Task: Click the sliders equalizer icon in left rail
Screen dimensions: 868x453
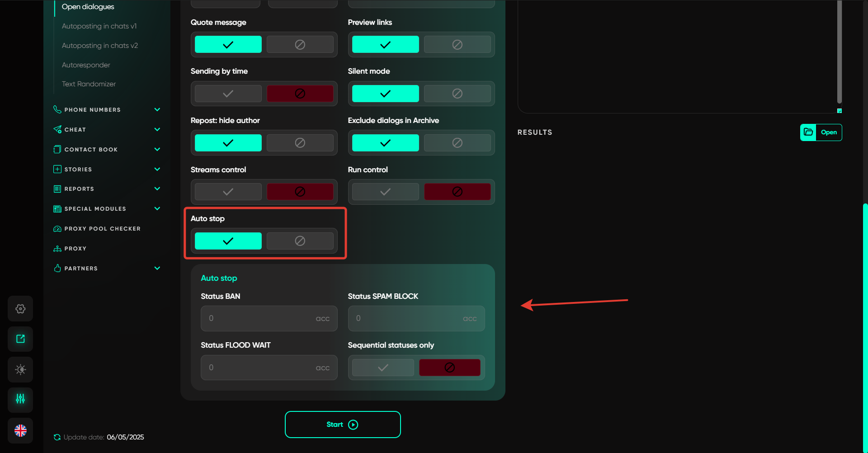Action: coord(20,399)
